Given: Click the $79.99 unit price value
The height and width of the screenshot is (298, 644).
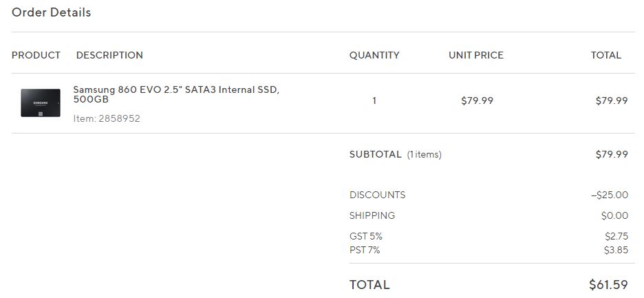Looking at the screenshot, I should coord(477,100).
